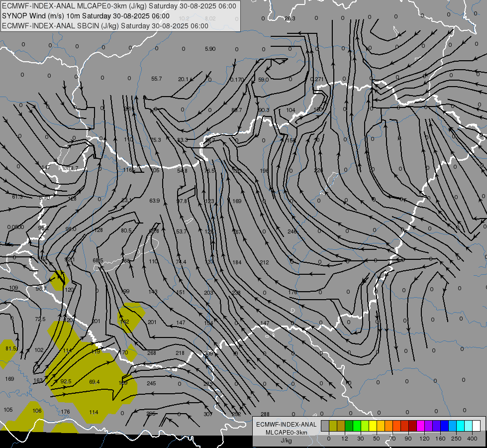Click the map value '92.5'
The height and width of the screenshot is (448, 487).
pos(66,381)
